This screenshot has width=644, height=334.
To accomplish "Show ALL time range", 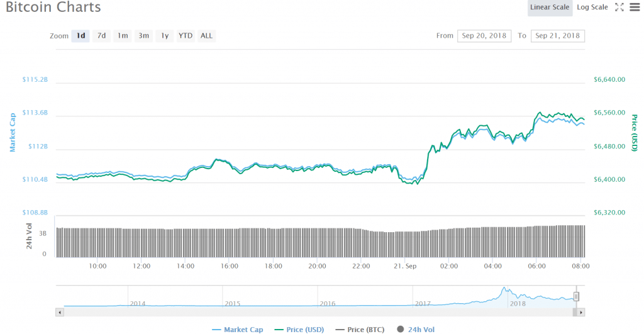I will [206, 36].
